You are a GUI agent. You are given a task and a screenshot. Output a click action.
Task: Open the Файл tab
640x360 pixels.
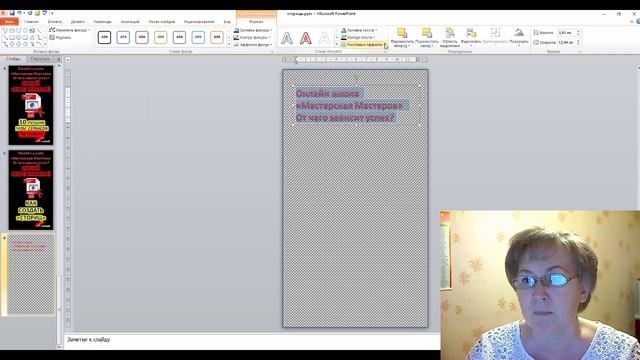[x=9, y=22]
